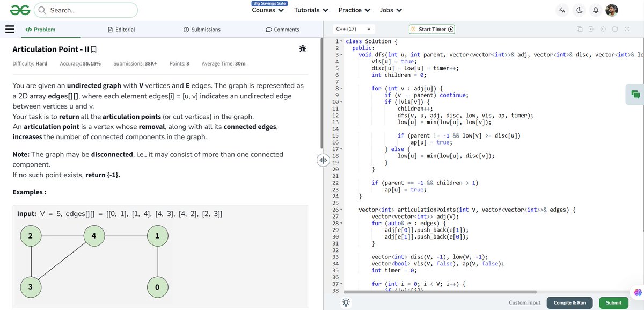Collapse code fold arrow at line 17

click(x=341, y=149)
